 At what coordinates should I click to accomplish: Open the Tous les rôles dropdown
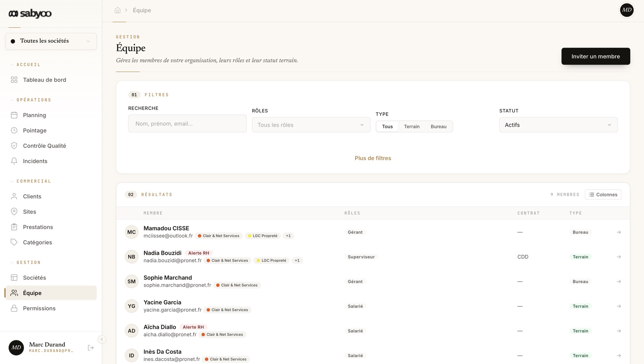click(311, 125)
